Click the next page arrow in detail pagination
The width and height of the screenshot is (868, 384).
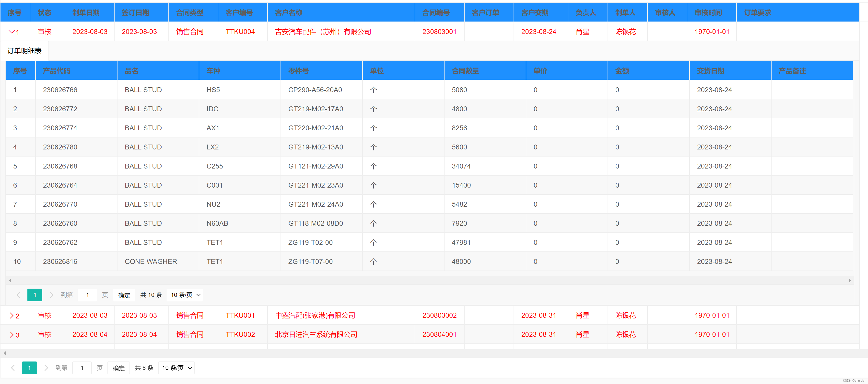[52, 295]
